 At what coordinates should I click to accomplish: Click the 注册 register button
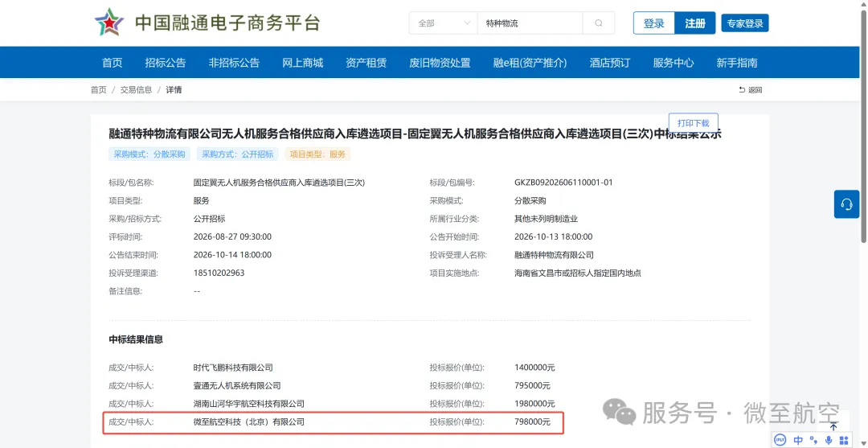point(694,23)
